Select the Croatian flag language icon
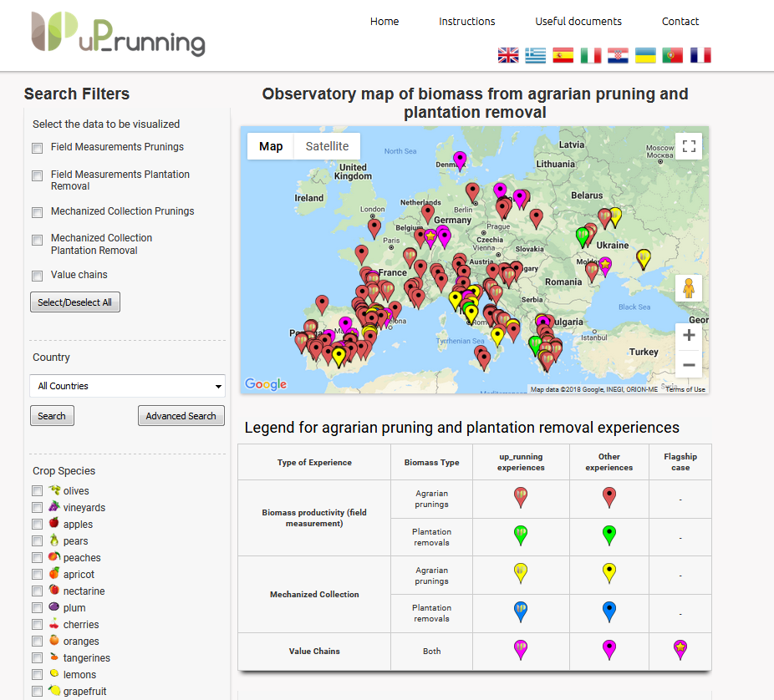This screenshot has width=774, height=700. [x=618, y=55]
